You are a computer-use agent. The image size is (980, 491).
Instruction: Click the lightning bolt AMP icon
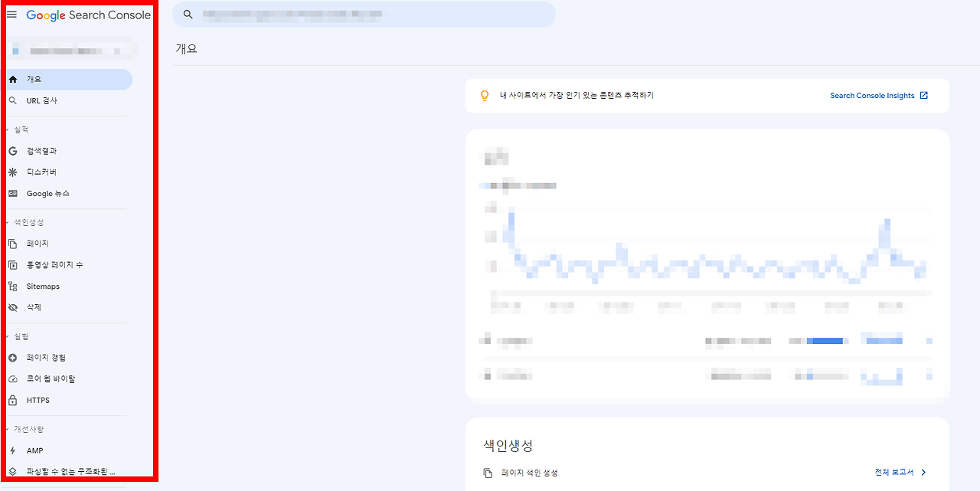pyautogui.click(x=12, y=450)
